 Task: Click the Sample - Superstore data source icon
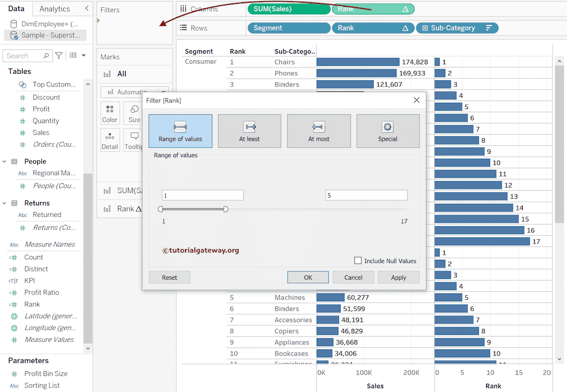(13, 35)
